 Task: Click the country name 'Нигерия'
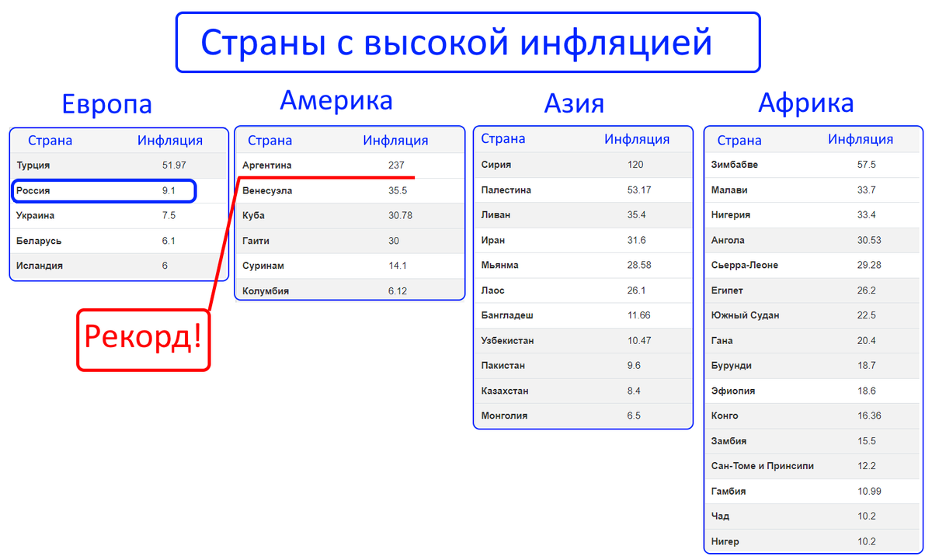731,215
